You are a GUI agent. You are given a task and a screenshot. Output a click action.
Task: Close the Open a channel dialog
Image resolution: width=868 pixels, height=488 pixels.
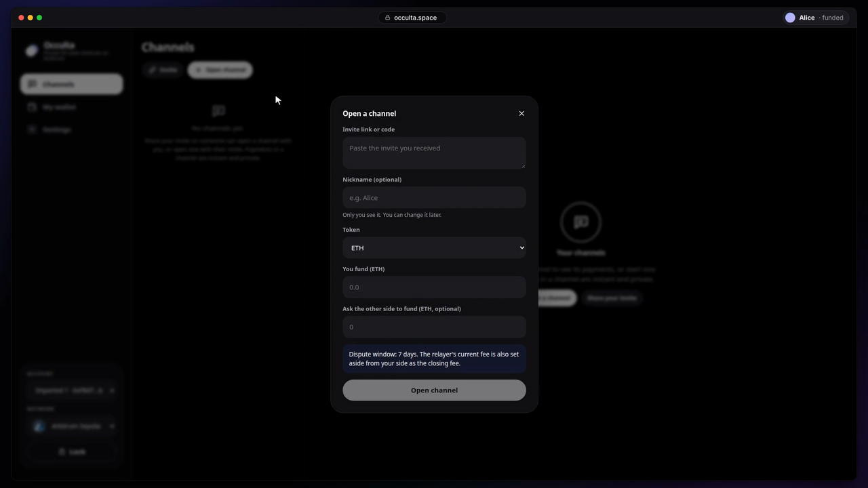(521, 113)
